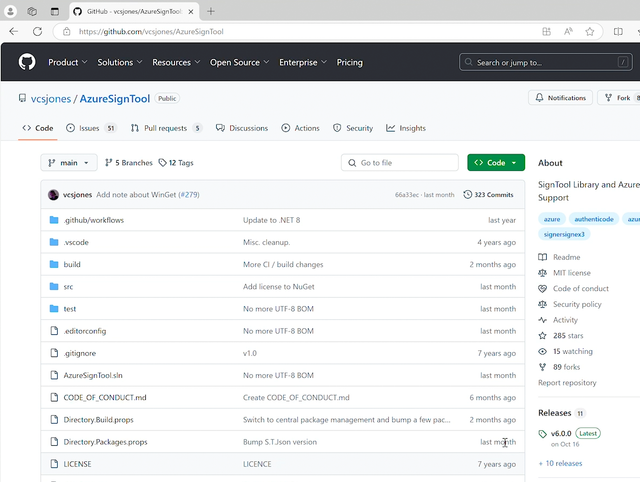The width and height of the screenshot is (640, 482).
Task: Open the MIT license link
Action: [x=571, y=273]
